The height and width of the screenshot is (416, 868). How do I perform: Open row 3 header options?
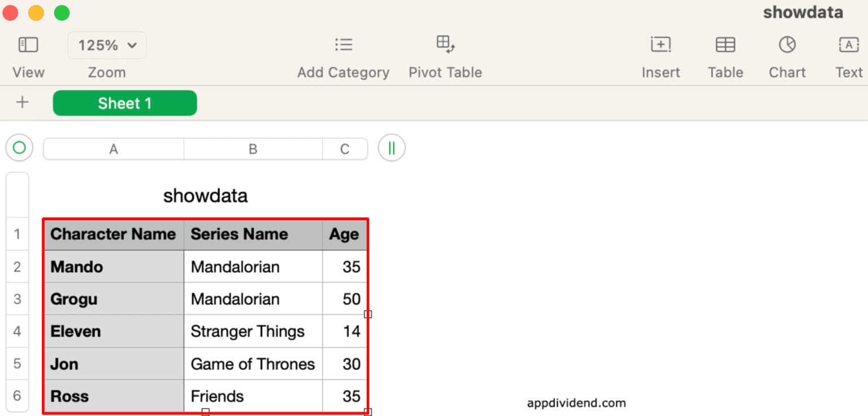[17, 299]
